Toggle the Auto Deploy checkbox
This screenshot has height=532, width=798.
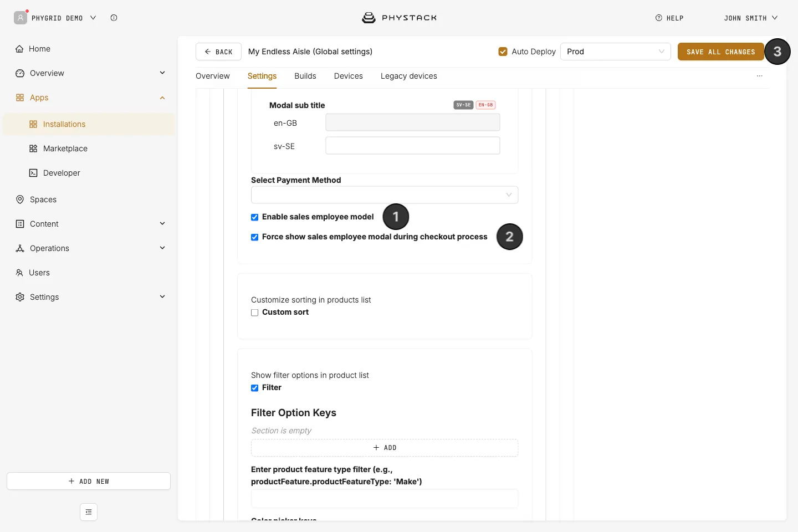503,52
